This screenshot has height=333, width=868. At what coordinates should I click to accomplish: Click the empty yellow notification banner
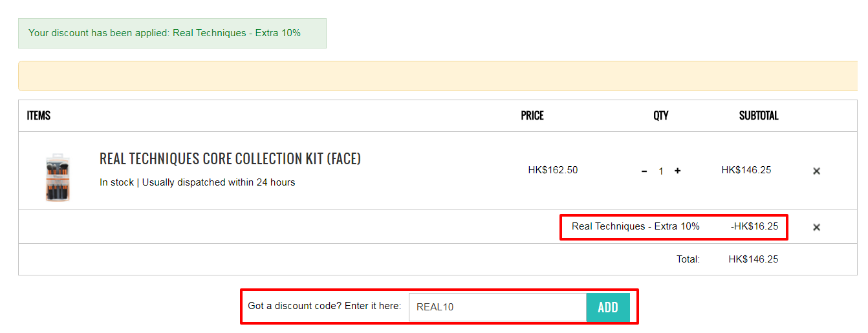[x=438, y=76]
